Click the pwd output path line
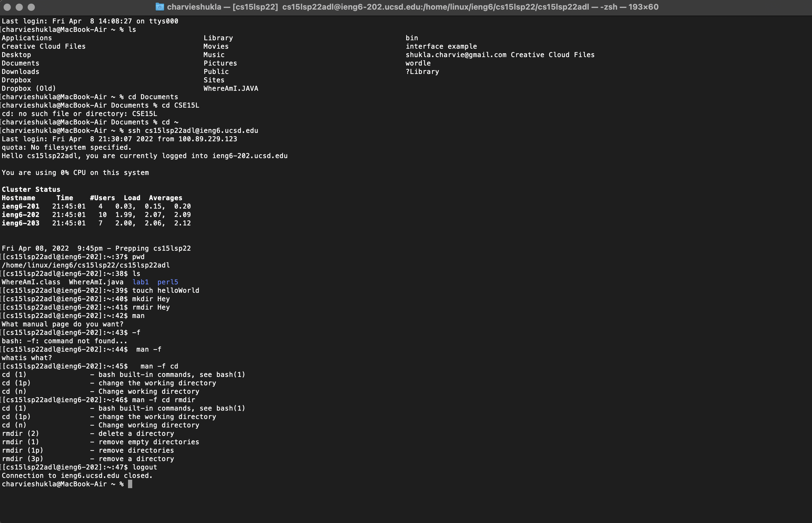The image size is (812, 523). click(x=86, y=265)
